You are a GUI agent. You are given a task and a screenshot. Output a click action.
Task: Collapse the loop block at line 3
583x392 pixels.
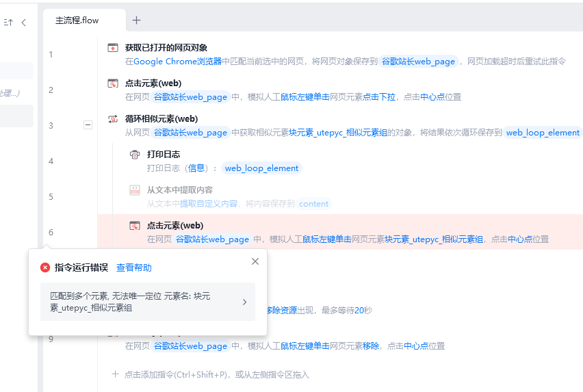tap(88, 125)
